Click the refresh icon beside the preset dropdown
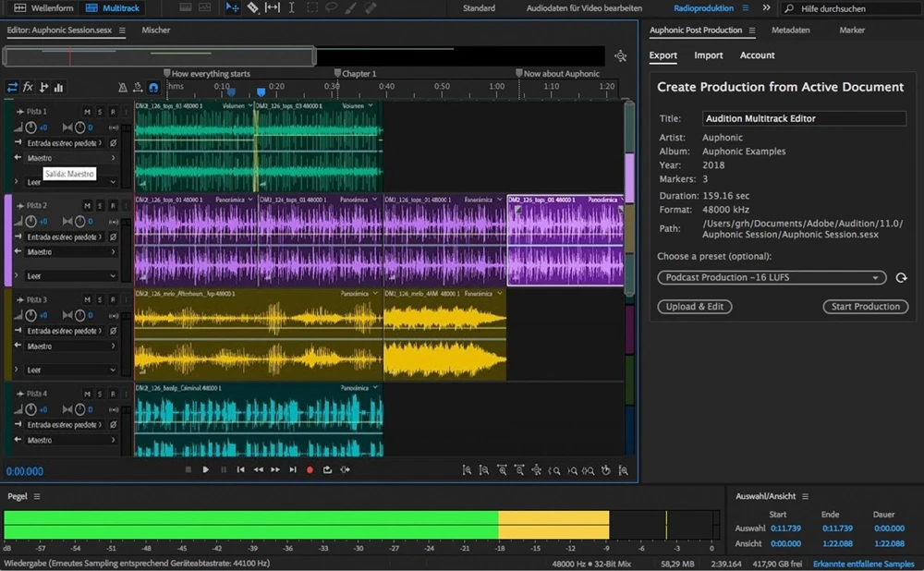Image resolution: width=924 pixels, height=571 pixels. (902, 278)
